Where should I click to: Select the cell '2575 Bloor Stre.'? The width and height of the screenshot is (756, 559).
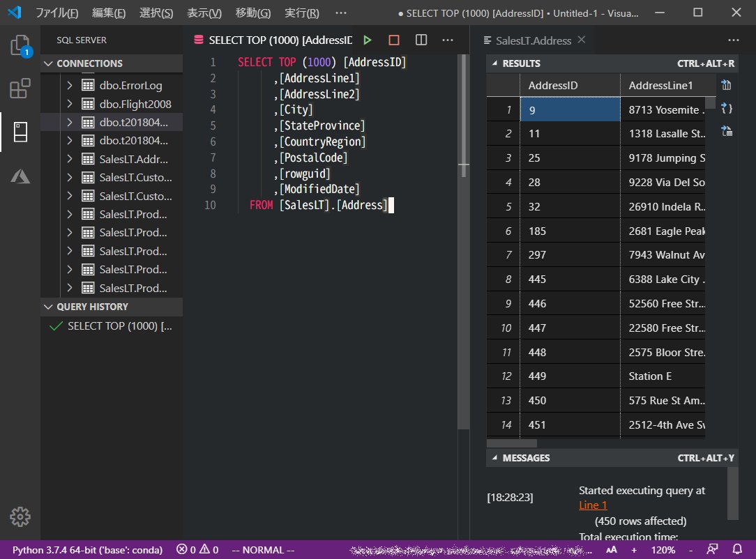point(663,352)
